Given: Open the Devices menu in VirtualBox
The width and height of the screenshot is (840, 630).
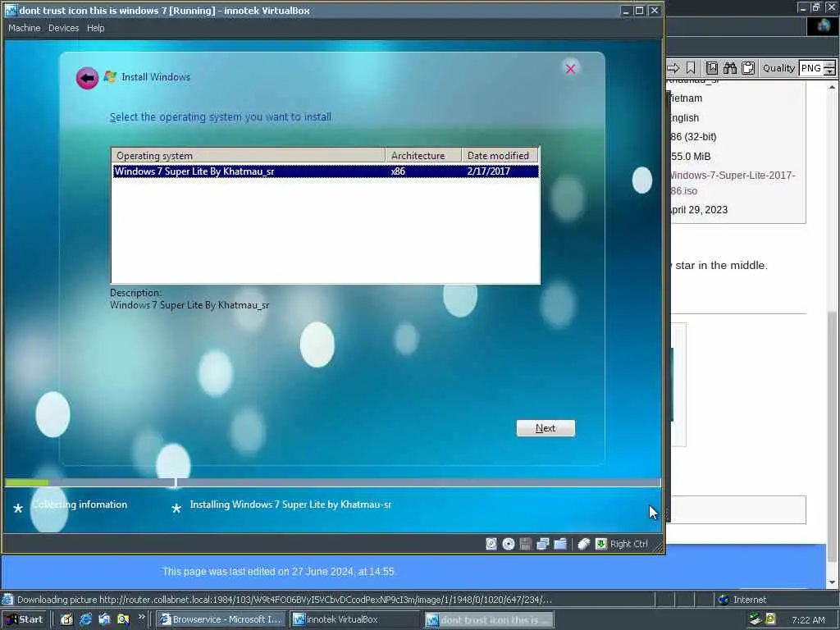Looking at the screenshot, I should pos(63,28).
